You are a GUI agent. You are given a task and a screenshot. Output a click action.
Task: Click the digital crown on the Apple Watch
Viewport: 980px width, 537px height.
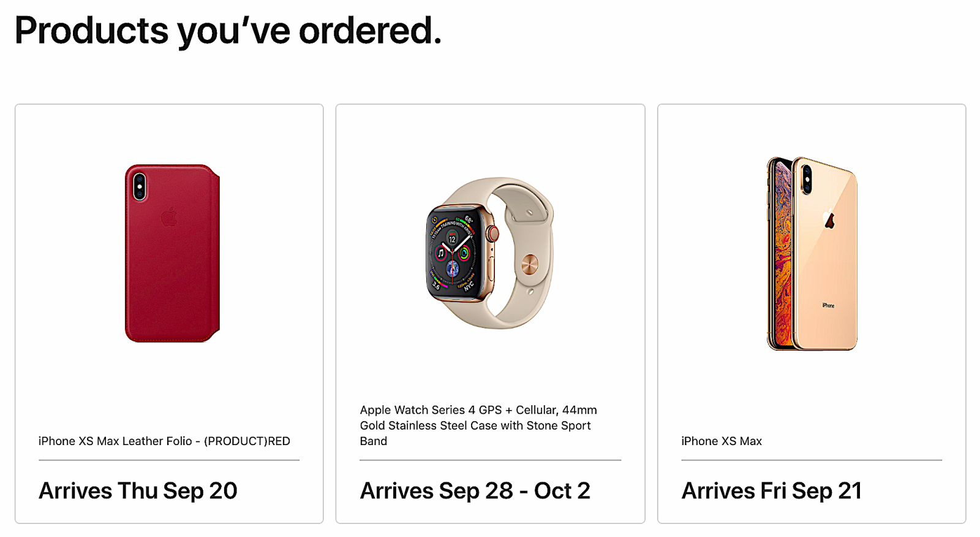click(493, 234)
